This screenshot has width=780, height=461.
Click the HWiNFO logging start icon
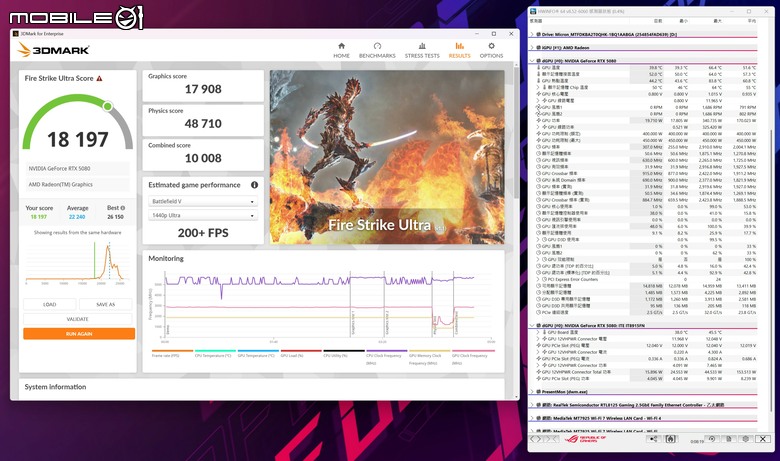(x=671, y=439)
